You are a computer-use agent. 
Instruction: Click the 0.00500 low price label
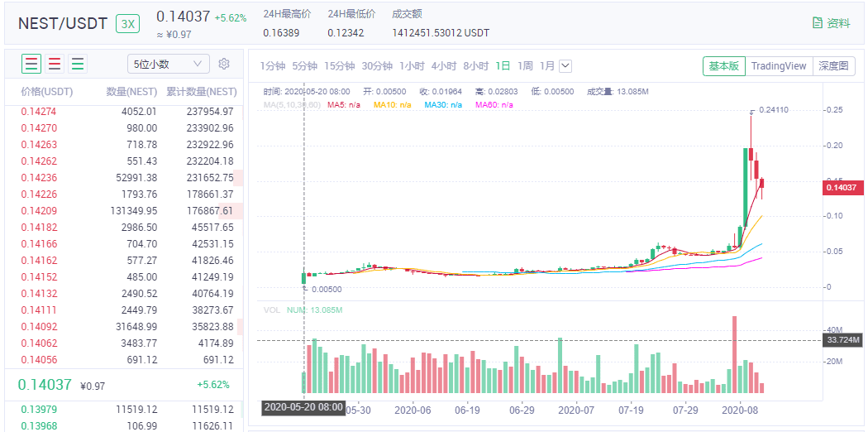(326, 289)
